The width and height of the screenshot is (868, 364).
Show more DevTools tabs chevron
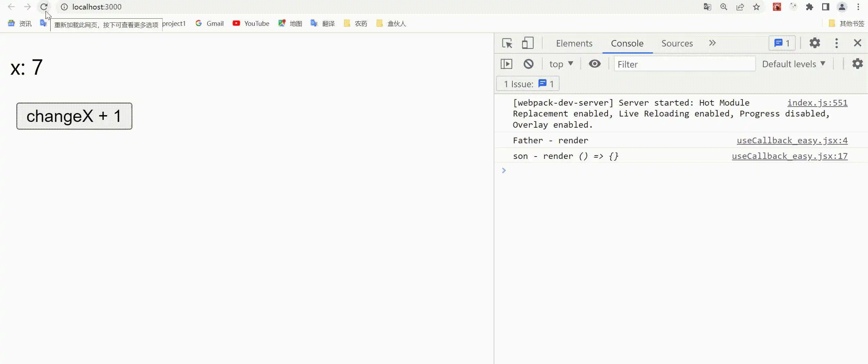coord(712,43)
